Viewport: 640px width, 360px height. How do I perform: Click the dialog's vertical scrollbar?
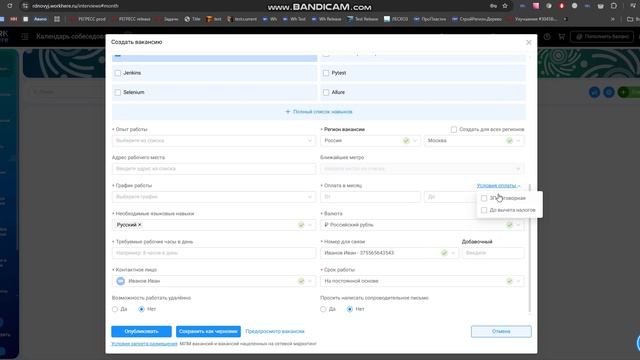point(530,248)
